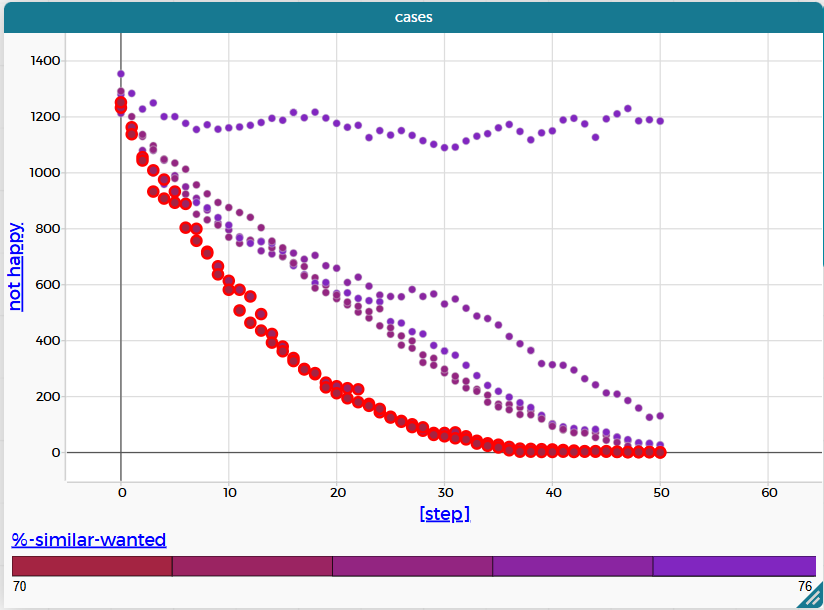This screenshot has width=824, height=610.
Task: Click the legend maximum value 76
Action: point(805,587)
